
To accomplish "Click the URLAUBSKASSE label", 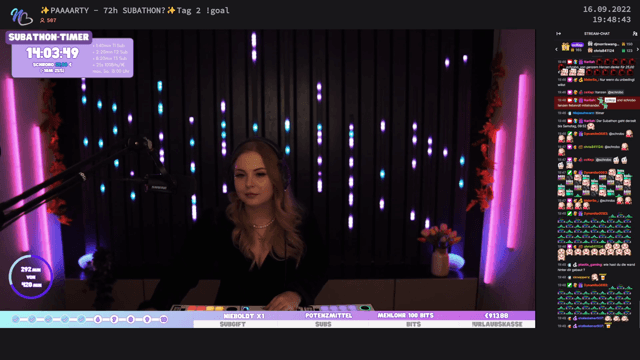I will (x=497, y=324).
